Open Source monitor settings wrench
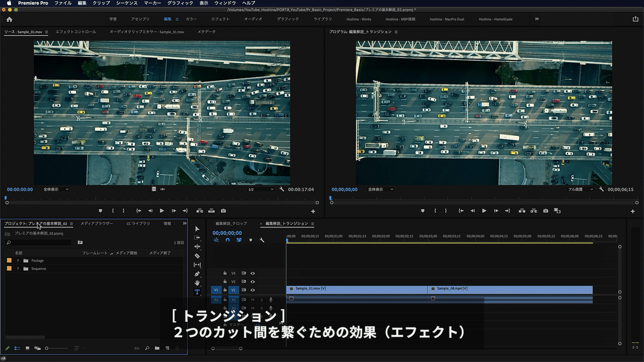 [282, 189]
